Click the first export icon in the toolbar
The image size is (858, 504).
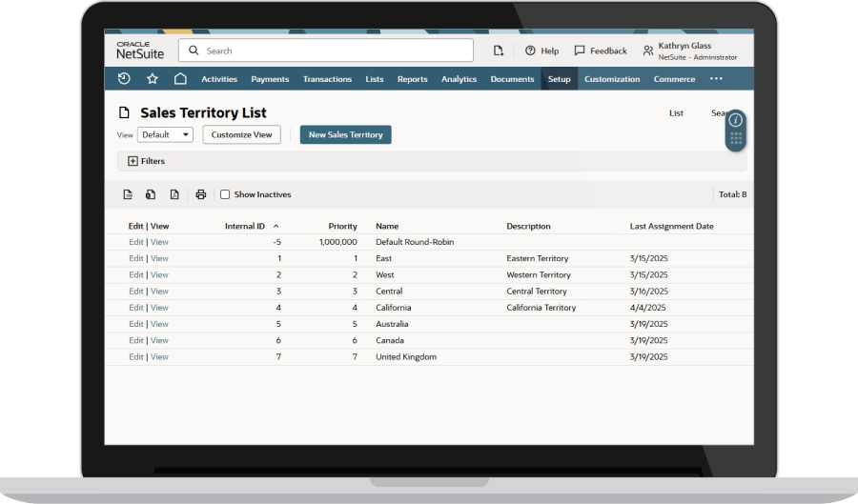tap(128, 194)
